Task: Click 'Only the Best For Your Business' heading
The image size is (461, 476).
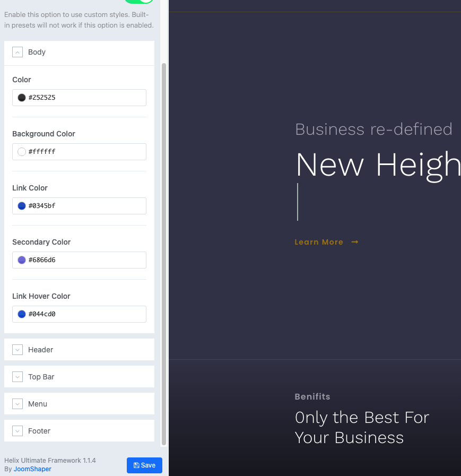Action: pos(362,427)
